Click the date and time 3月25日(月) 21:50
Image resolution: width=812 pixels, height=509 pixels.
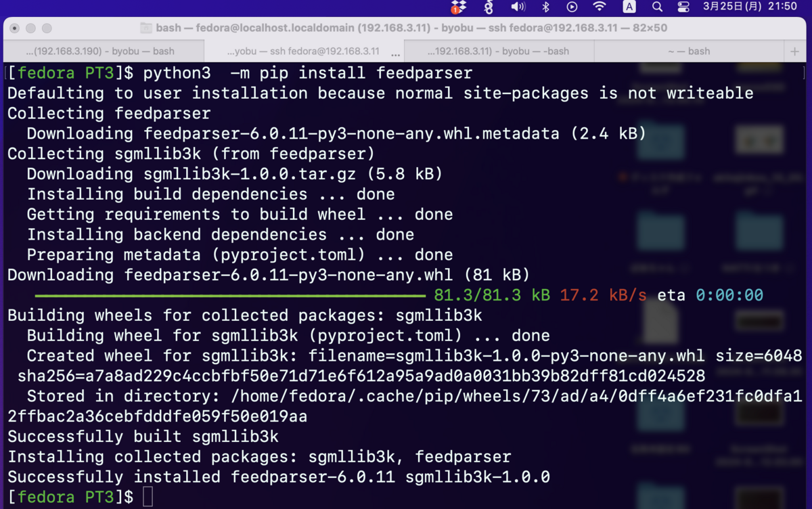[x=750, y=7]
